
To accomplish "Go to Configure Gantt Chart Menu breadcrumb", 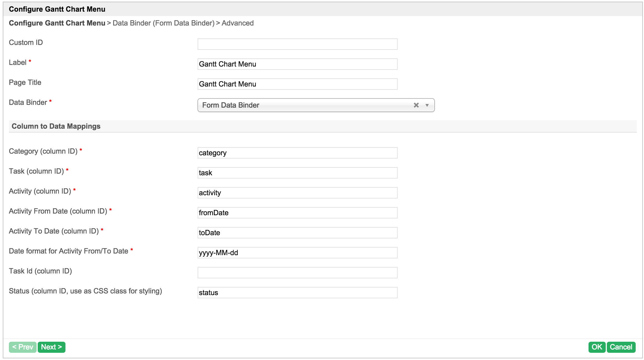I will point(57,23).
